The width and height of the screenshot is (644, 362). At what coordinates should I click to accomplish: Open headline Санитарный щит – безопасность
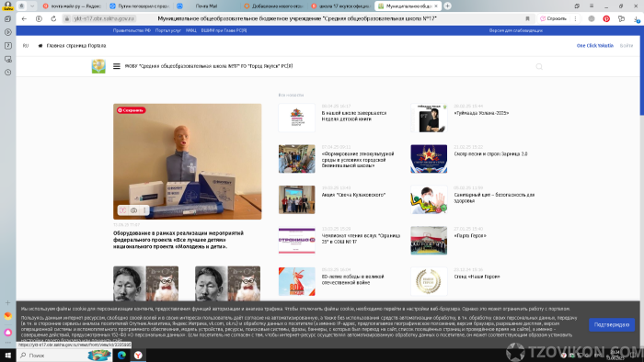pos(494,198)
